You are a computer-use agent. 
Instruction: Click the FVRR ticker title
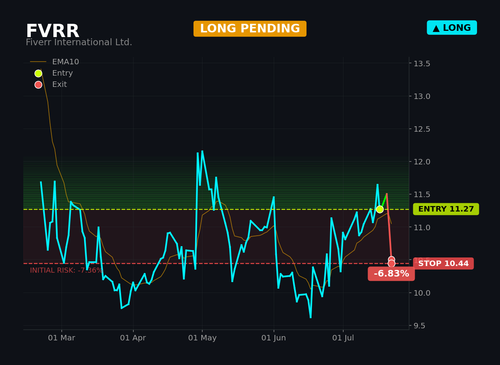pos(53,31)
